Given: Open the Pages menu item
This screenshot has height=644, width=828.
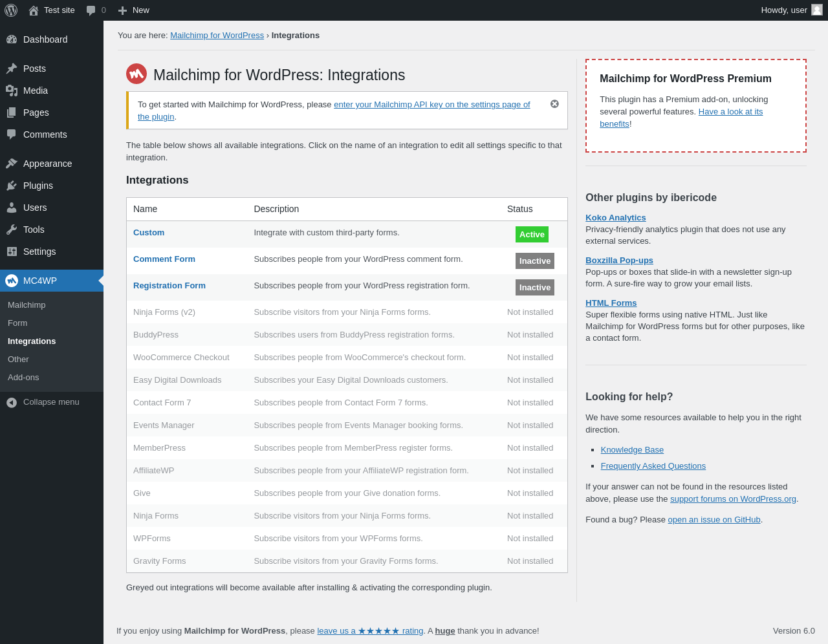Looking at the screenshot, I should (x=52, y=113).
